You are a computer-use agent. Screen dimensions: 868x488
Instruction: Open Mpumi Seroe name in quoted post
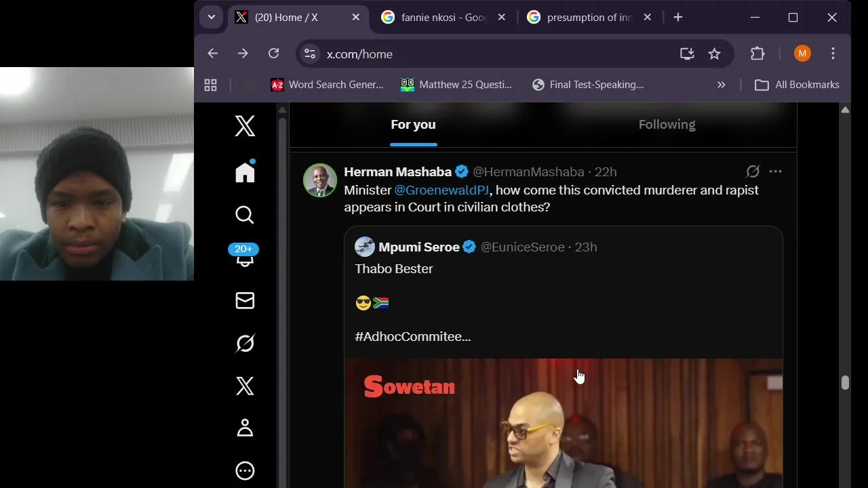pos(419,247)
